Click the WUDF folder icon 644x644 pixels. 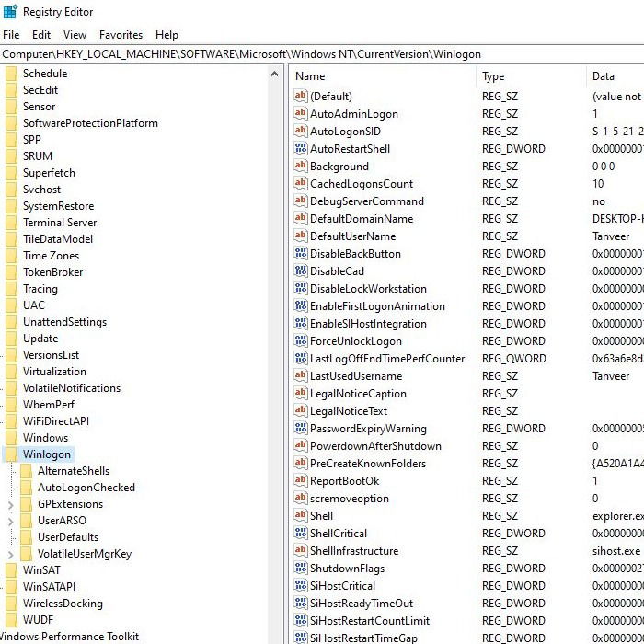pyautogui.click(x=11, y=620)
